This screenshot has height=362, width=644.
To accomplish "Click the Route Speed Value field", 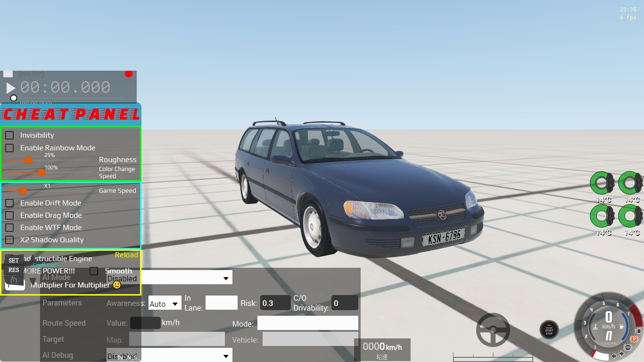I will [x=145, y=323].
